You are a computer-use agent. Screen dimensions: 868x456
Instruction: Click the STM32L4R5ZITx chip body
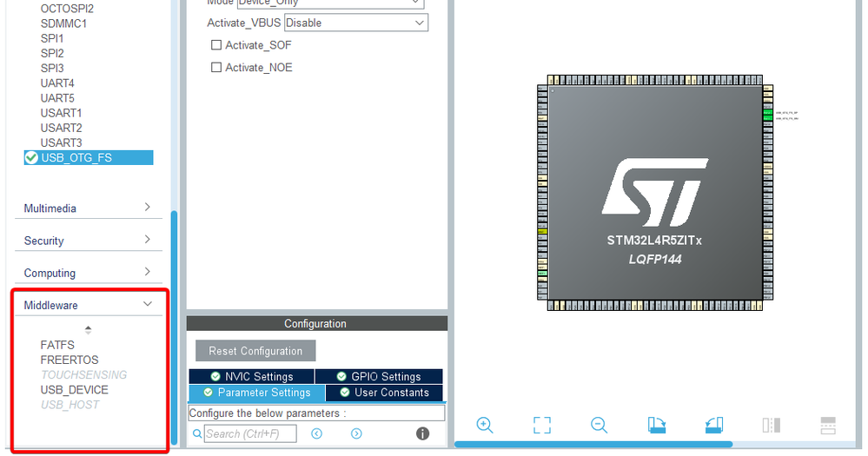655,193
